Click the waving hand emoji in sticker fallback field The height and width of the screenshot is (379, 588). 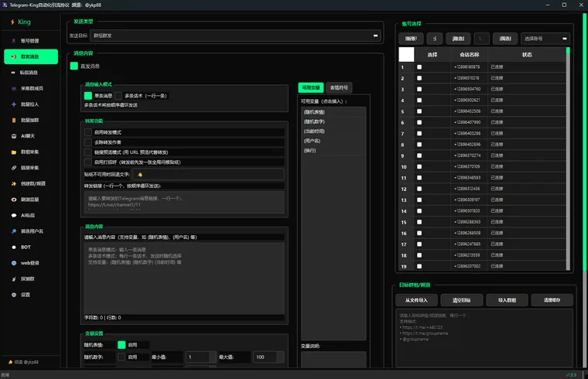pos(140,174)
